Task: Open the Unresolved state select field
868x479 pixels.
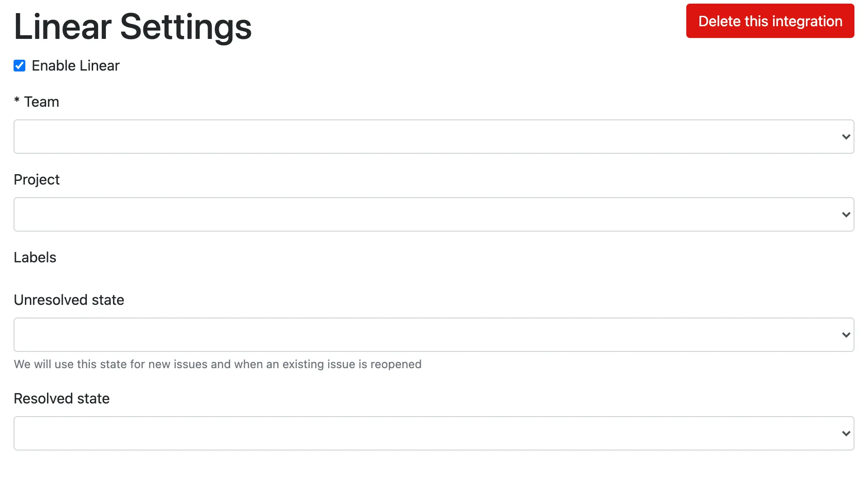Action: 425,335
